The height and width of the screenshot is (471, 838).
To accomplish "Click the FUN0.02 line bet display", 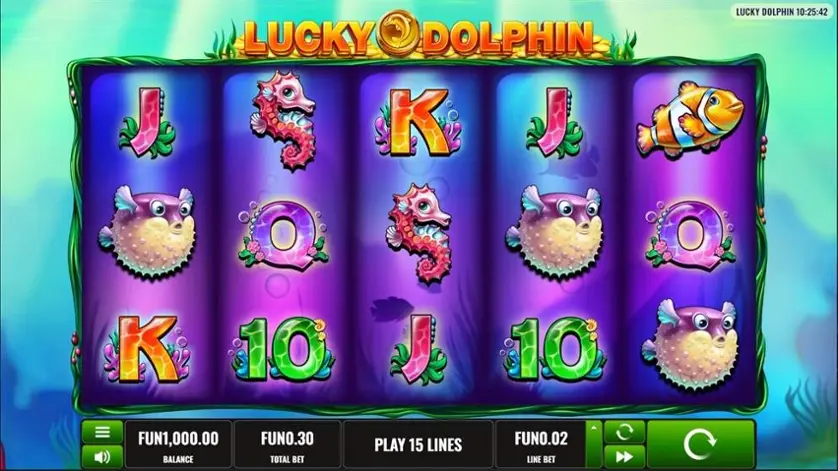I will click(541, 444).
